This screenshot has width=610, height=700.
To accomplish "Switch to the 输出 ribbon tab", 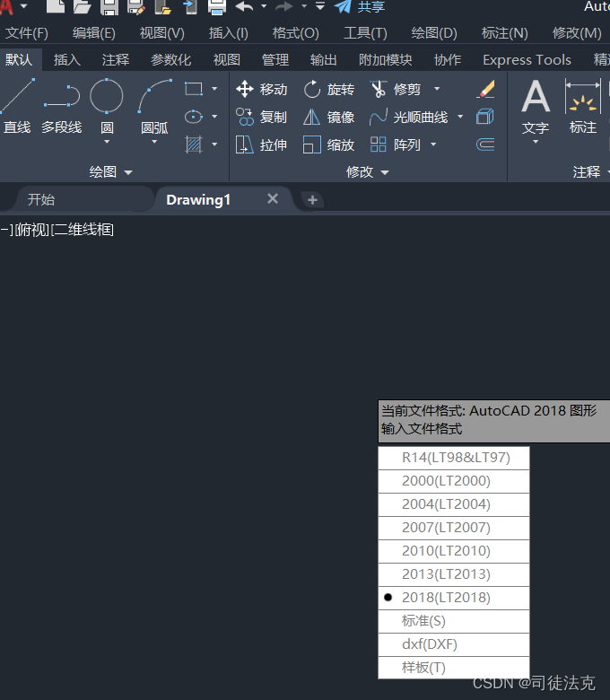I will [324, 60].
